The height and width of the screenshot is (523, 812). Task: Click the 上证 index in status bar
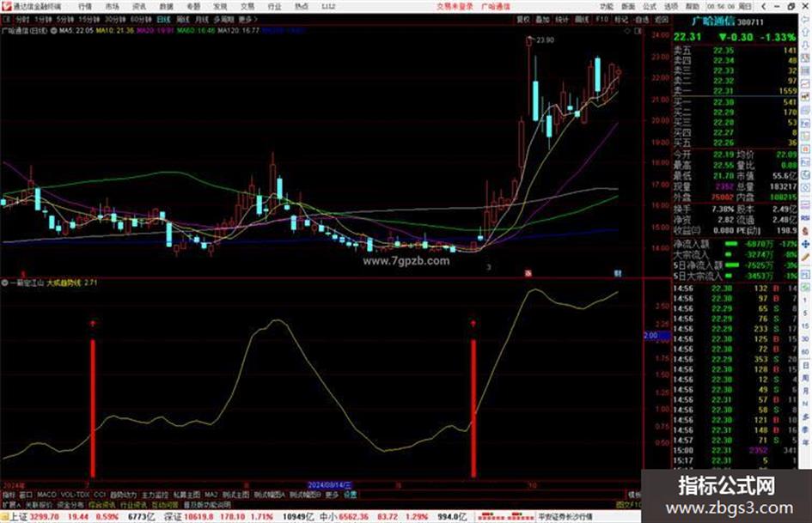(19, 517)
